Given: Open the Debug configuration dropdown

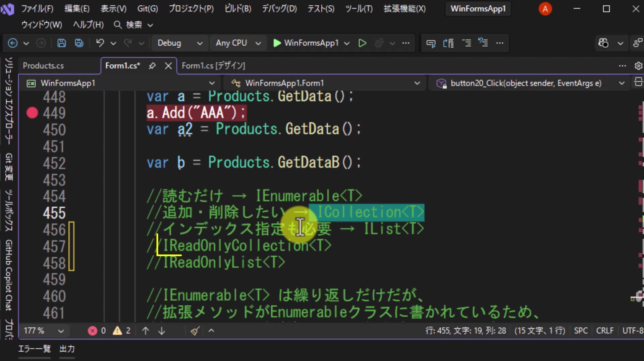Looking at the screenshot, I should pos(180,43).
